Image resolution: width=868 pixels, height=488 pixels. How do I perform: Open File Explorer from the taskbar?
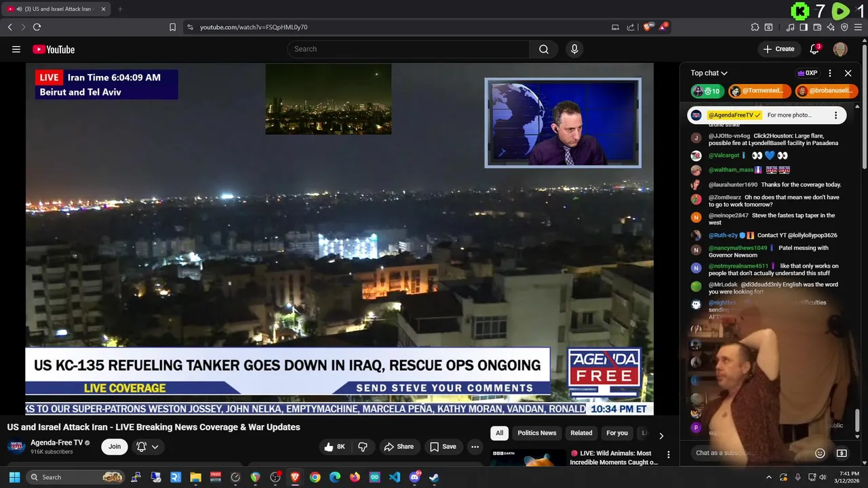pyautogui.click(x=195, y=477)
